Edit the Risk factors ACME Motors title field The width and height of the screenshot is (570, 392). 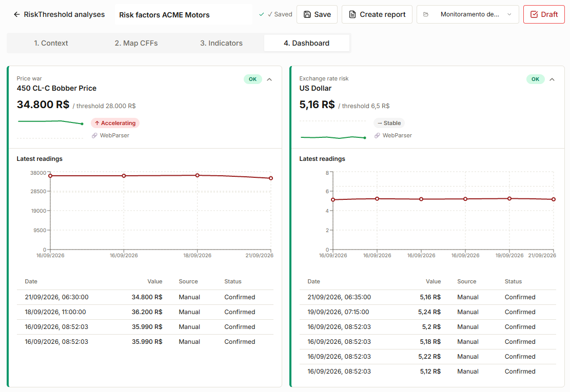(x=183, y=15)
